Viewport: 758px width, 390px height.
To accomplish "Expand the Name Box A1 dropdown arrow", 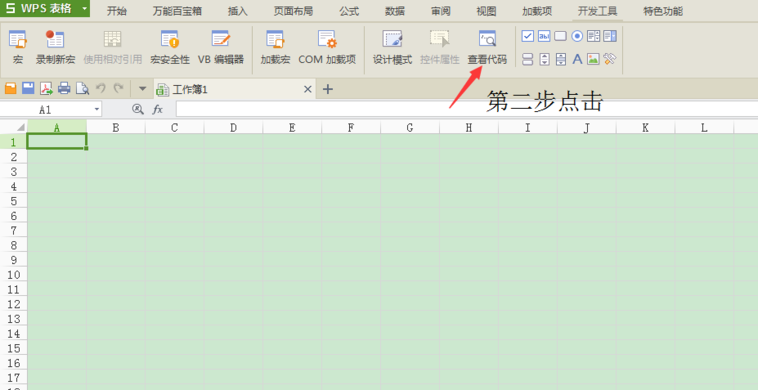I will tap(97, 110).
